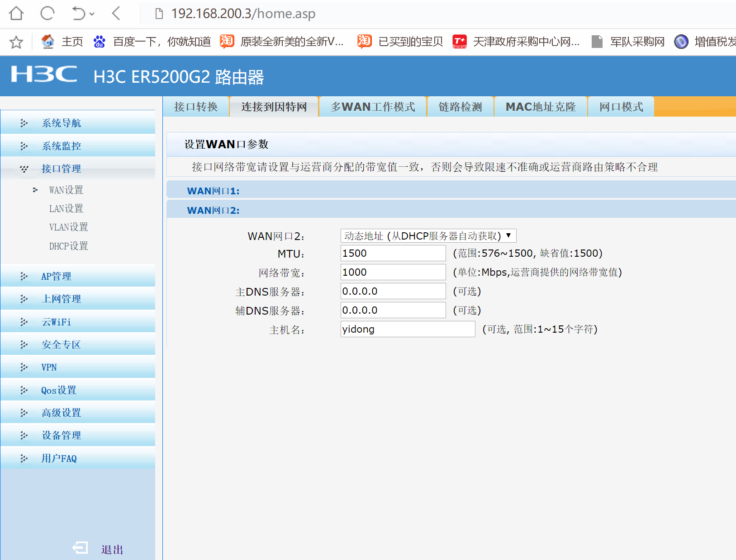This screenshot has width=736, height=560.
Task: Switch to the 网口模式 tab
Action: 621,107
